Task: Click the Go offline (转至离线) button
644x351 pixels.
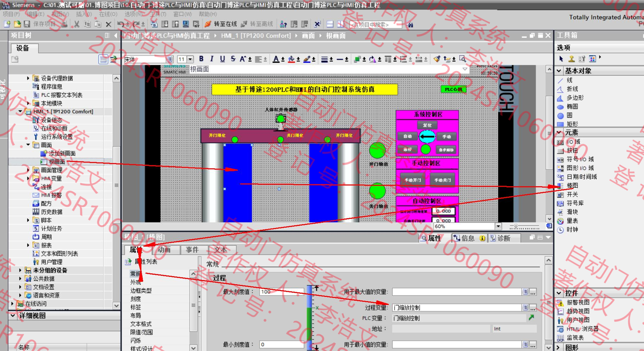Action: [257, 24]
